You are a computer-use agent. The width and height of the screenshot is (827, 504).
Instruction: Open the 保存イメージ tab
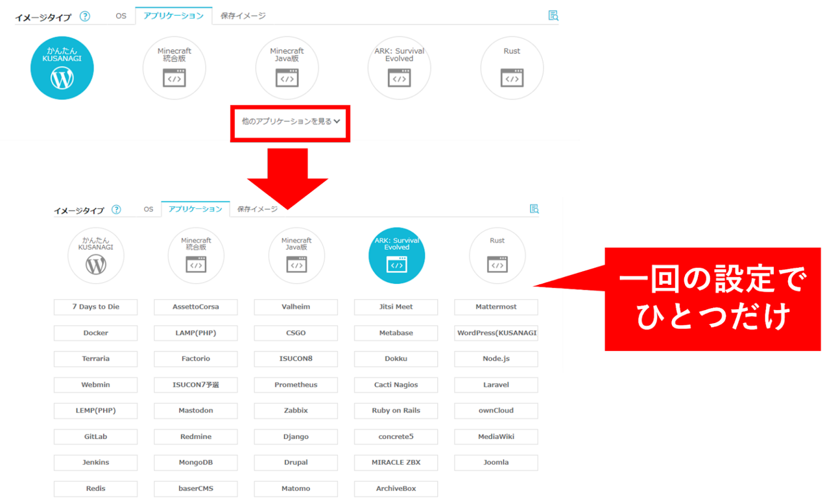243,16
